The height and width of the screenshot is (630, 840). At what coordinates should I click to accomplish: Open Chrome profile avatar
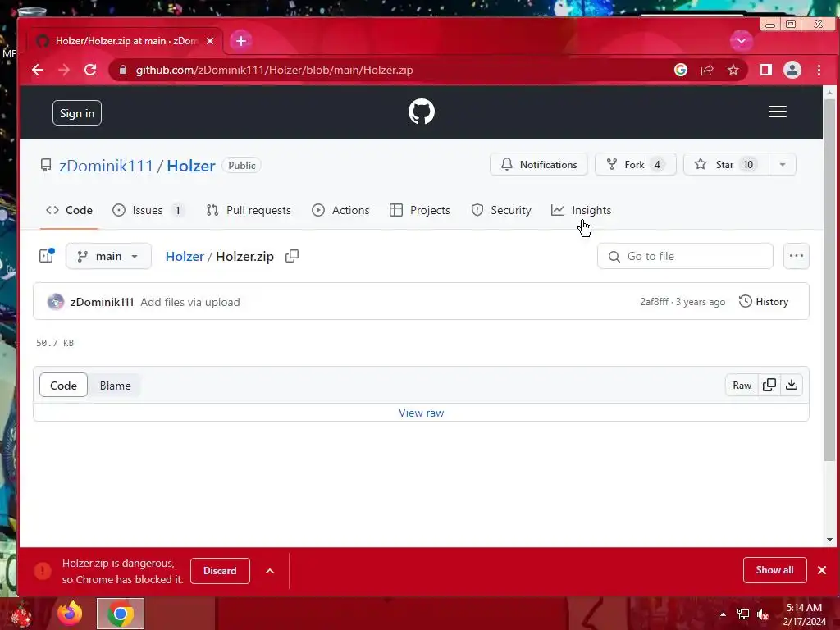(792, 70)
